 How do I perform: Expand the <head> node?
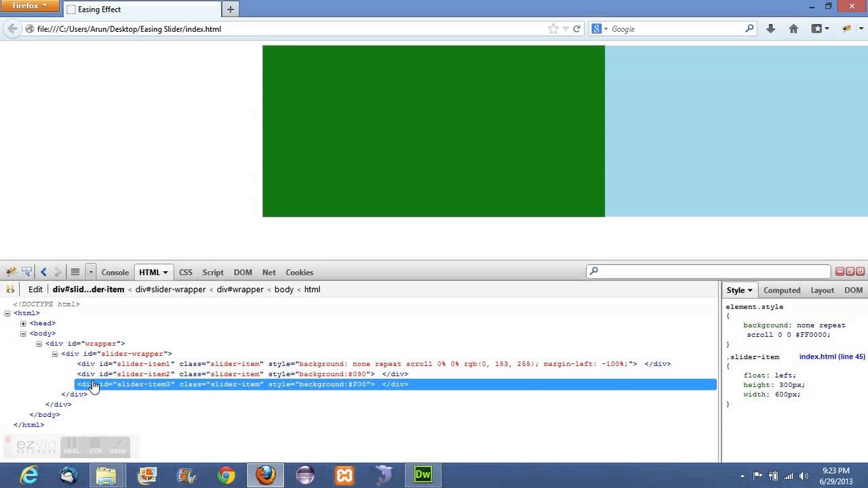pyautogui.click(x=23, y=323)
